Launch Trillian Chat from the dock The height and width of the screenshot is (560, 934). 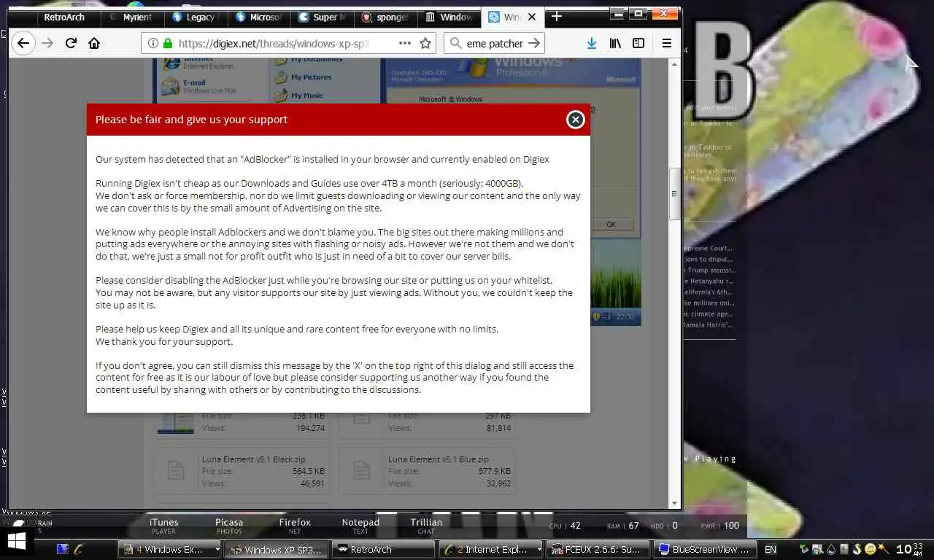426,526
